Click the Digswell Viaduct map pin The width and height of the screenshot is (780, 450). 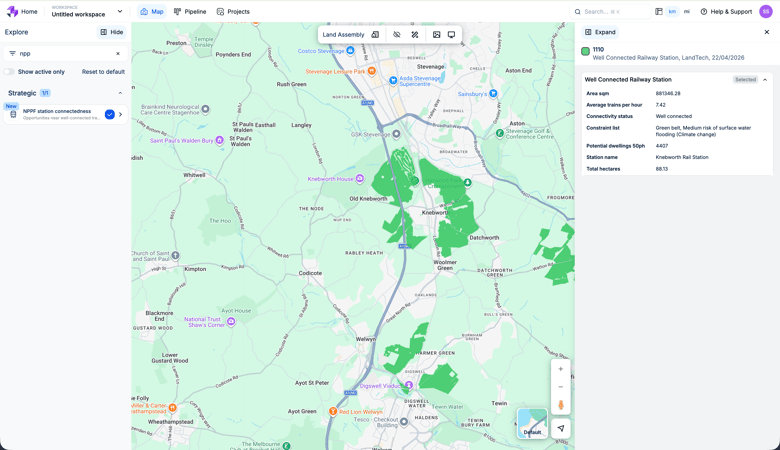(x=409, y=385)
